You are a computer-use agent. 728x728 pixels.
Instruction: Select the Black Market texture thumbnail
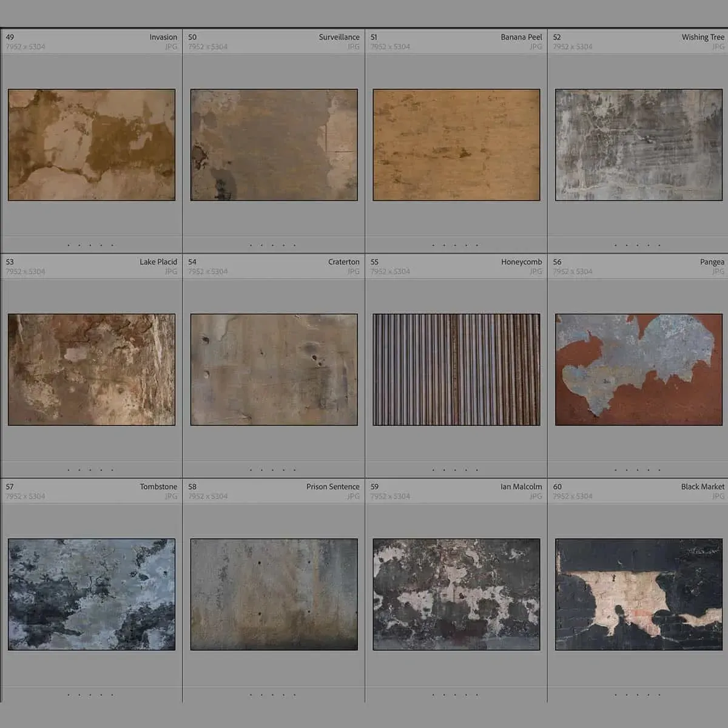click(638, 595)
